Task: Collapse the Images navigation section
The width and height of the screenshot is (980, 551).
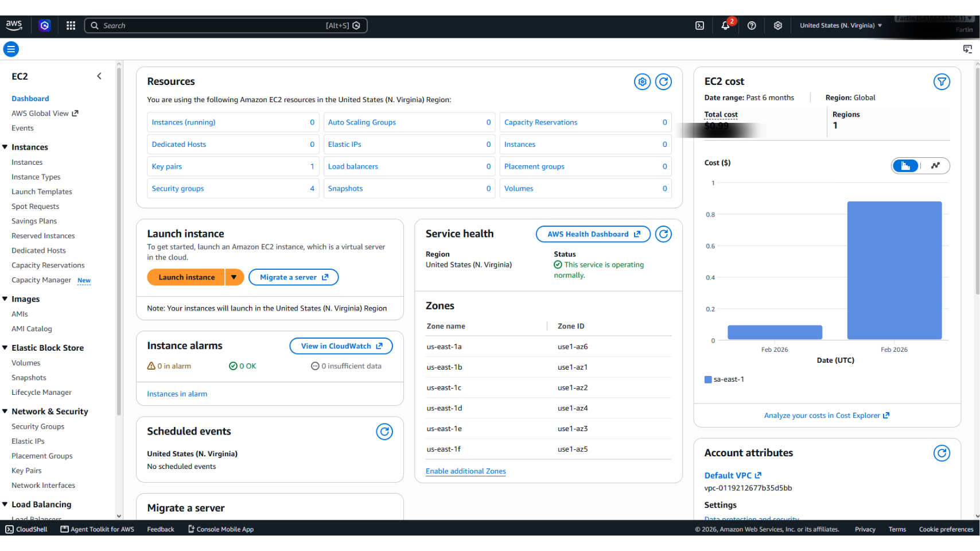Action: 5,299
